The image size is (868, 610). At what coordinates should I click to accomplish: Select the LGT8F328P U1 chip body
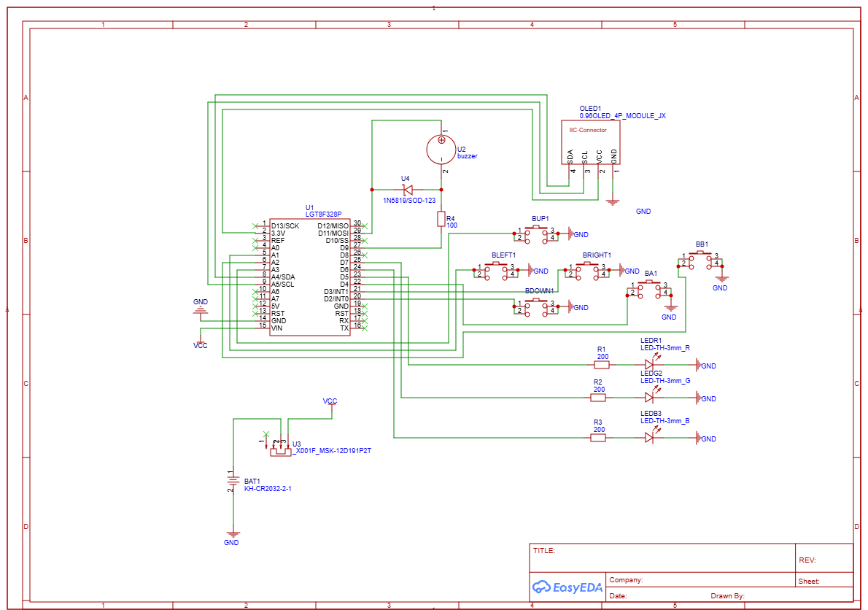(311, 277)
